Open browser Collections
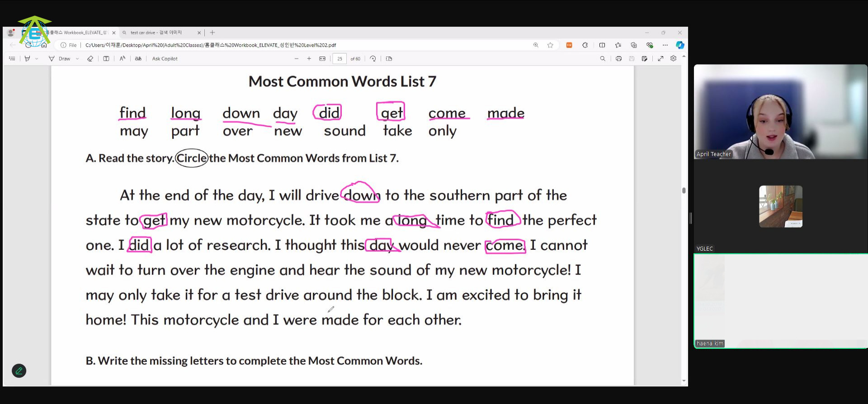 tap(634, 45)
